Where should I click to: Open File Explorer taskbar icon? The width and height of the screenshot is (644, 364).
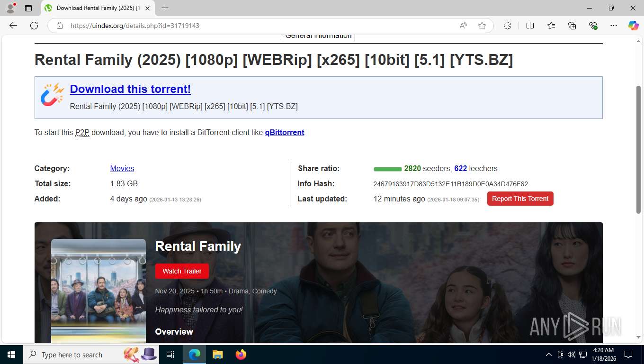(x=217, y=355)
